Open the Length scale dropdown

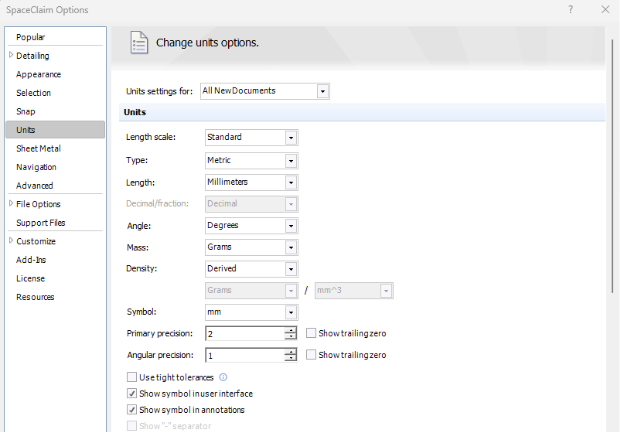click(x=289, y=137)
